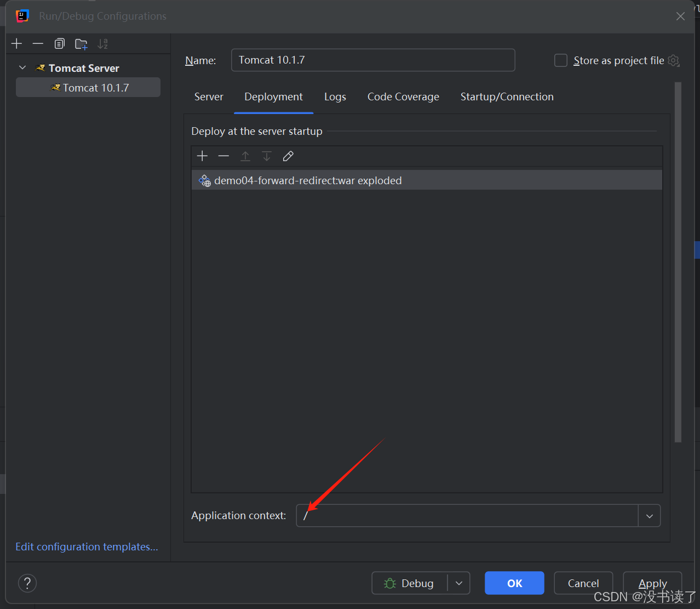The width and height of the screenshot is (700, 609).
Task: Enable Store as project file
Action: pyautogui.click(x=561, y=60)
